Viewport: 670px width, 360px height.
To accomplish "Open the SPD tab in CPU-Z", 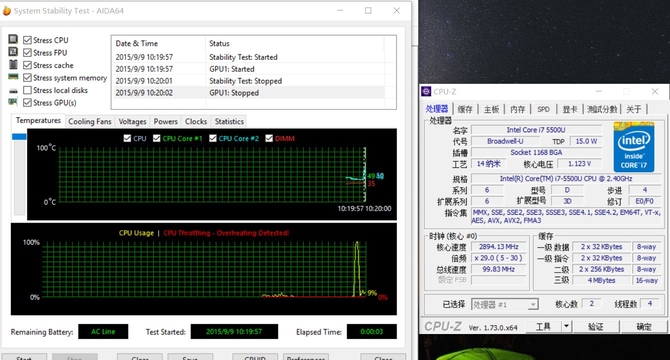I will (544, 109).
